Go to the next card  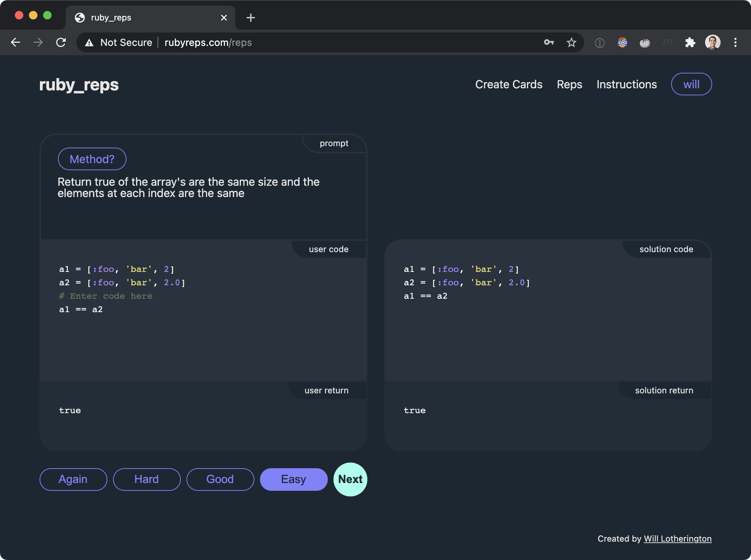(350, 479)
